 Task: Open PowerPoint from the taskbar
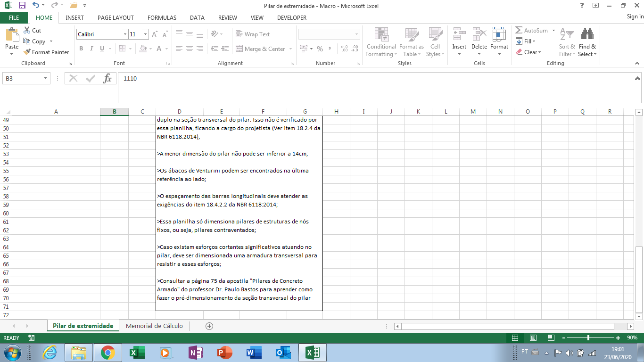pos(224,352)
